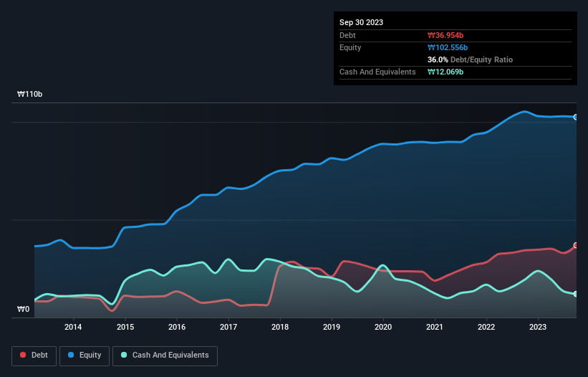The width and height of the screenshot is (588, 377).
Task: Toggle the Debt series legend button
Action: pos(34,355)
